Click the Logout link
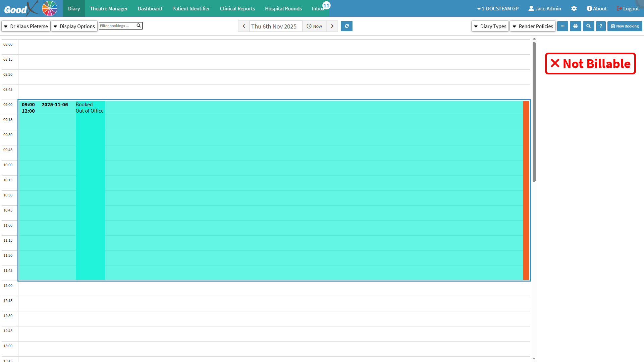 (628, 8)
